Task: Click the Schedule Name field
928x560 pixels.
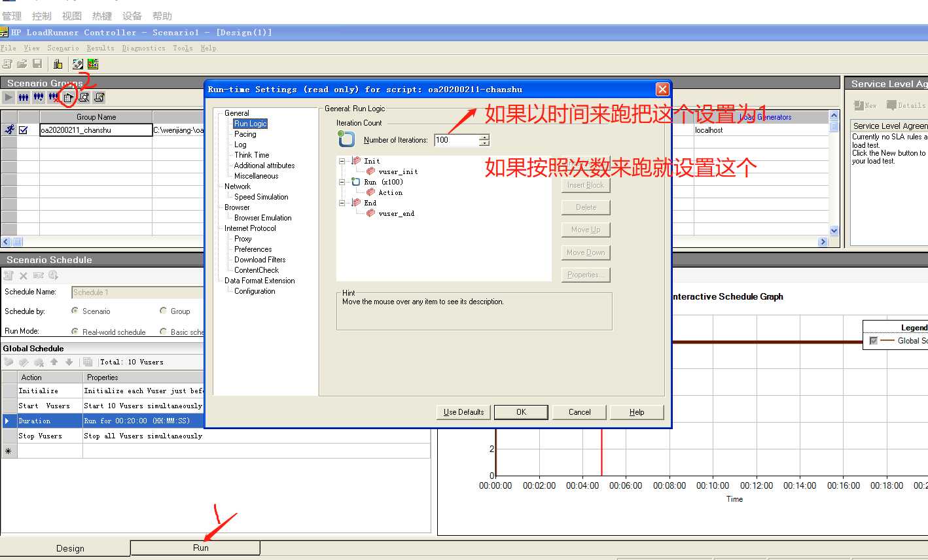Action: 137,292
